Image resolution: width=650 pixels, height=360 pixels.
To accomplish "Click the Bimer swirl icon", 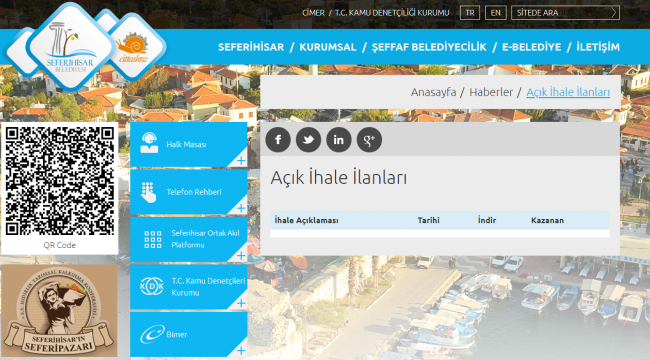I will point(152,334).
